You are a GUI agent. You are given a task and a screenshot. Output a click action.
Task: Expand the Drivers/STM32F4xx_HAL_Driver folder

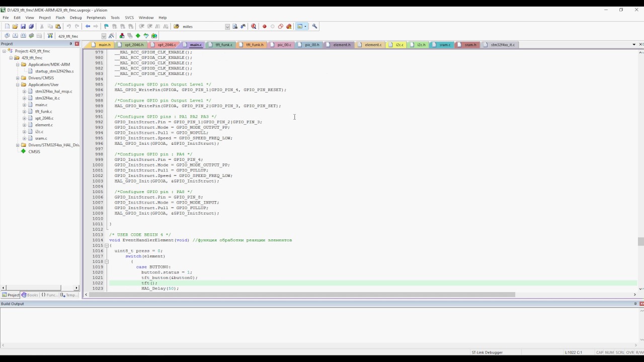tap(18, 145)
